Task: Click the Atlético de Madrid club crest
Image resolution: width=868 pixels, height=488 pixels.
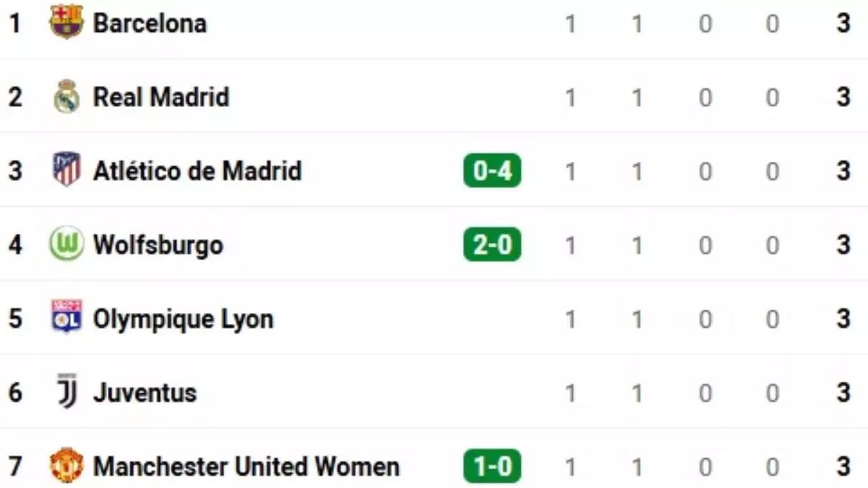Action: tap(66, 171)
